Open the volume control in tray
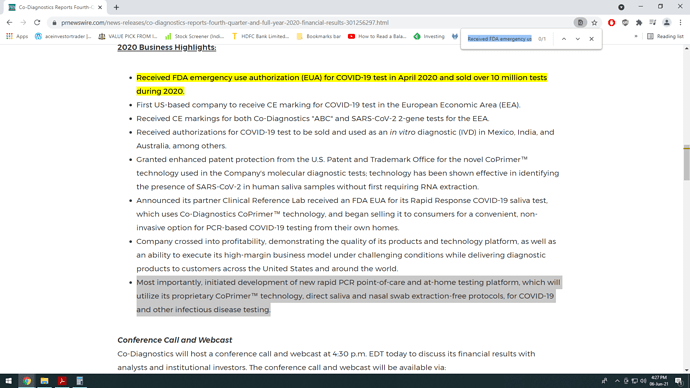690x388 pixels. 643,381
